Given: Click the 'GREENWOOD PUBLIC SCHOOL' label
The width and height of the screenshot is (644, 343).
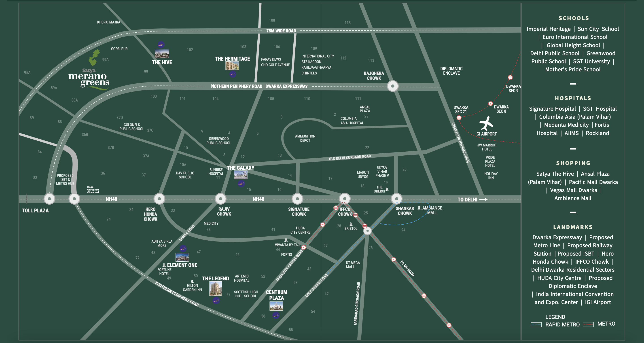Looking at the screenshot, I should 218,141.
